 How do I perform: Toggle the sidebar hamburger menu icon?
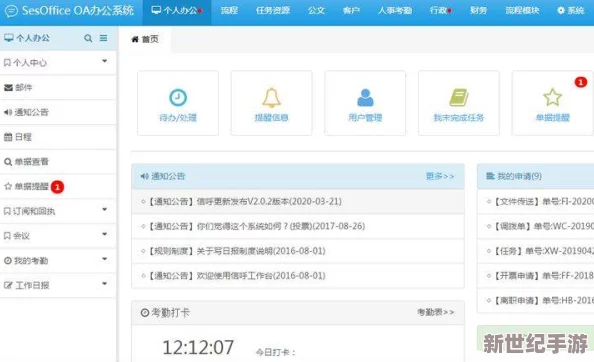103,38
